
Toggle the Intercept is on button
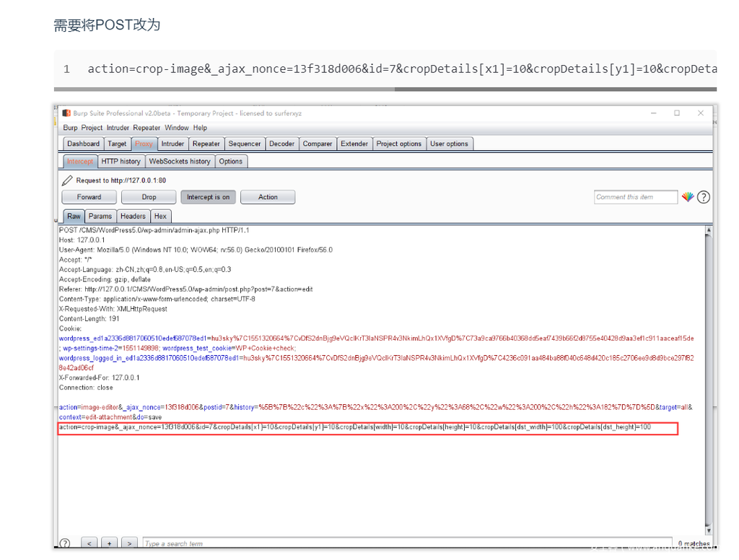pos(208,197)
